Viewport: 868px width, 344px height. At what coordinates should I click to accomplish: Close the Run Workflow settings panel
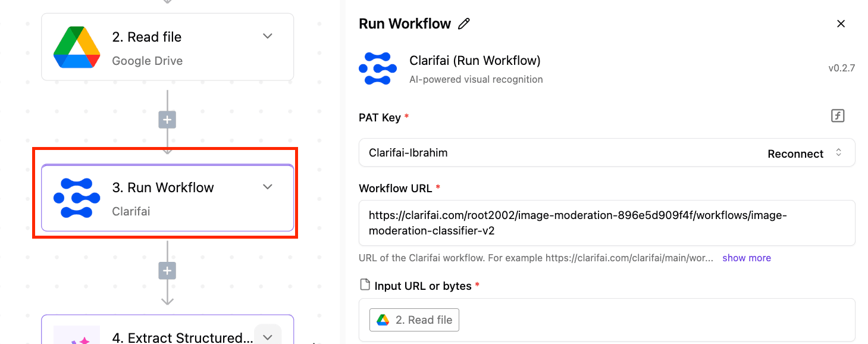pos(841,24)
